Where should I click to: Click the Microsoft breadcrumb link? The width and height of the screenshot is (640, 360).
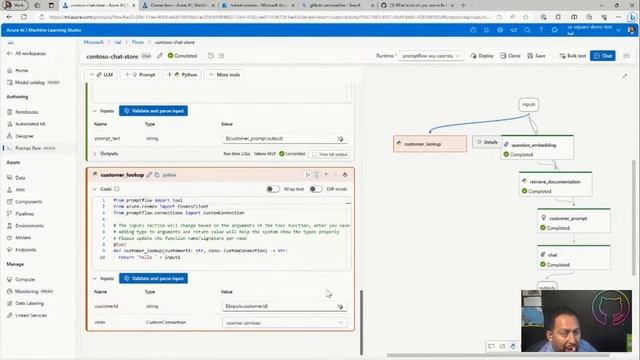click(x=93, y=42)
